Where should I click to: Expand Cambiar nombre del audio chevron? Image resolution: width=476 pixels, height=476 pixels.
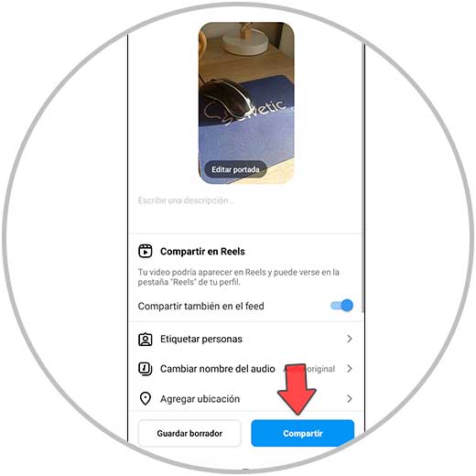pos(350,369)
